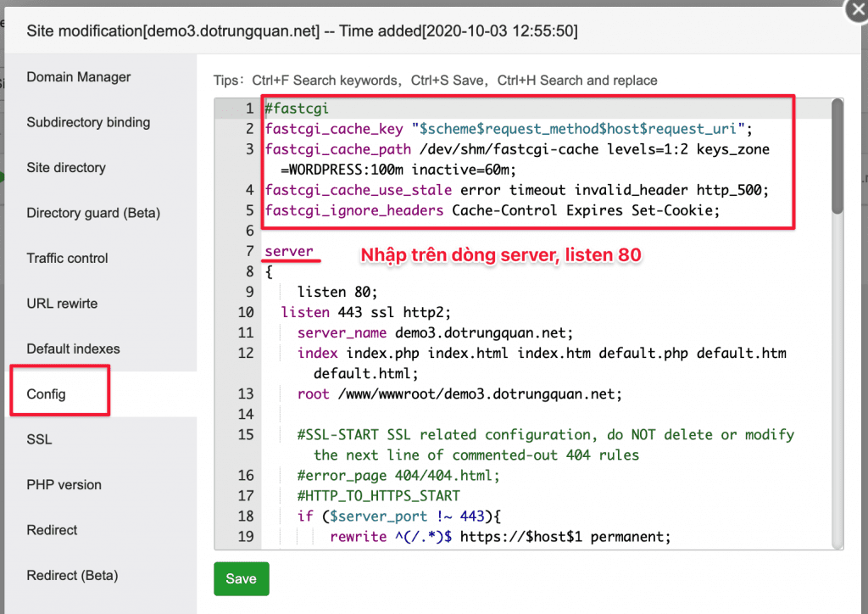Click the Tips shortcut hint text

435,81
